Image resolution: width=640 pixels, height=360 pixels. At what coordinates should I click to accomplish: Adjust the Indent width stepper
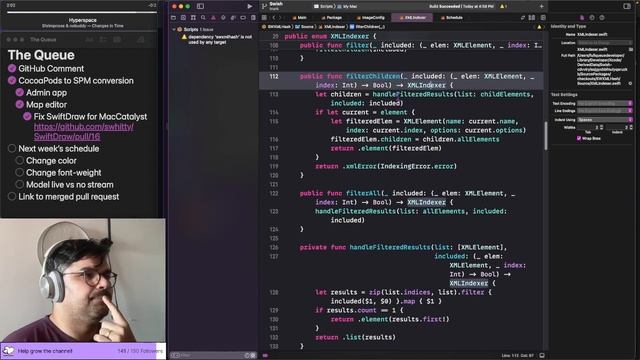click(631, 127)
